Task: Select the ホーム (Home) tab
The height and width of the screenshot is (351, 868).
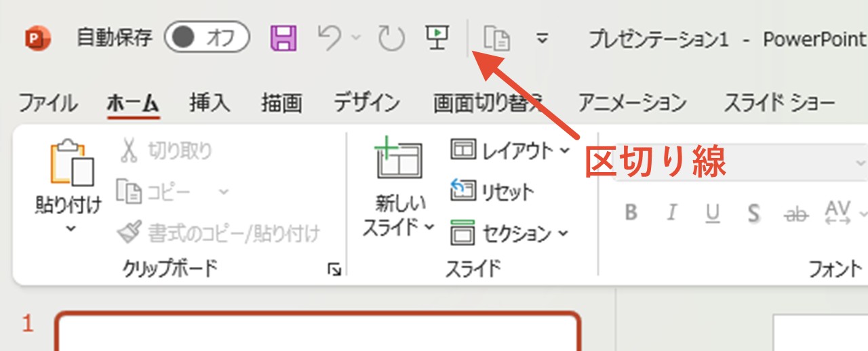Action: (133, 104)
